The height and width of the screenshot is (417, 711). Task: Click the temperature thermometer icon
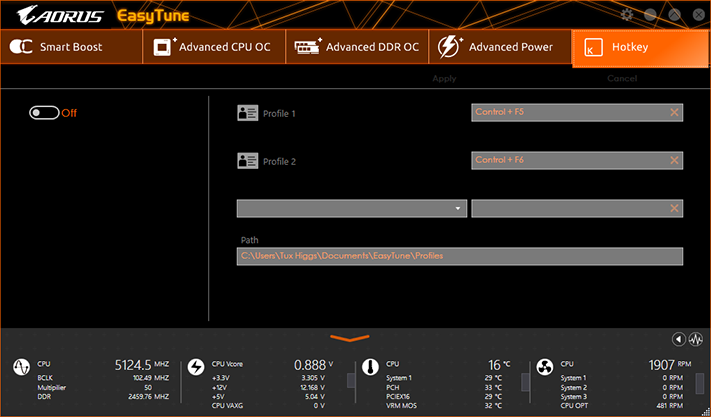pyautogui.click(x=370, y=367)
